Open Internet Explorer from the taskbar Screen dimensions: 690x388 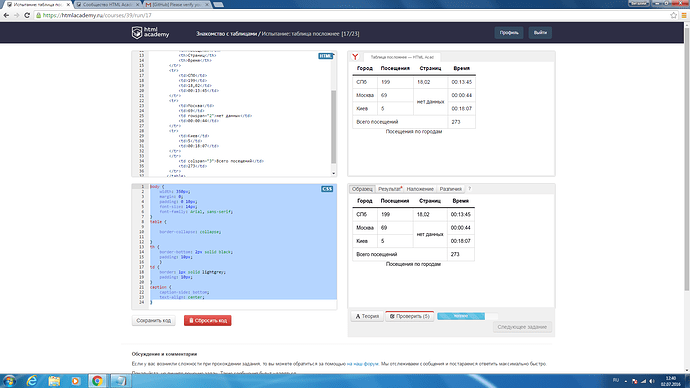[x=32, y=381]
